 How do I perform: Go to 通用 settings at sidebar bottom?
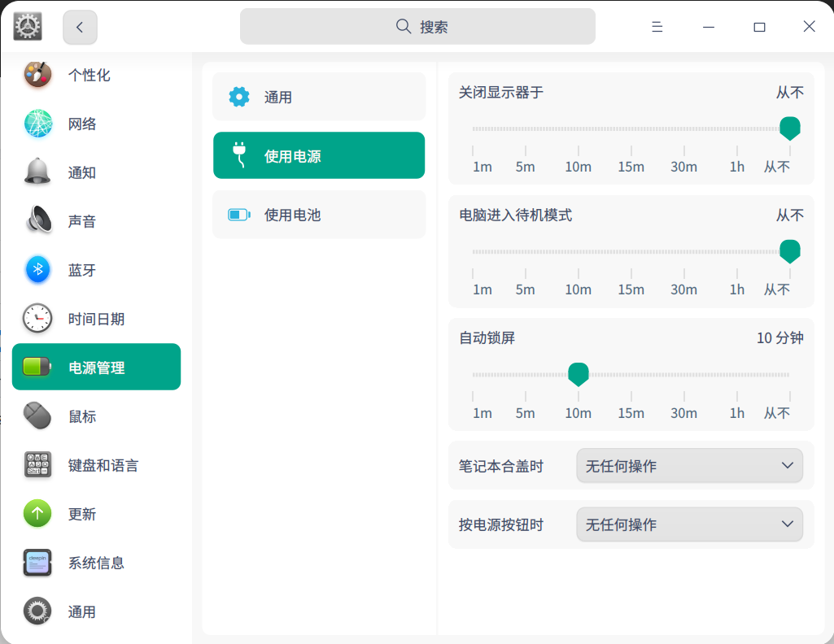pos(81,611)
